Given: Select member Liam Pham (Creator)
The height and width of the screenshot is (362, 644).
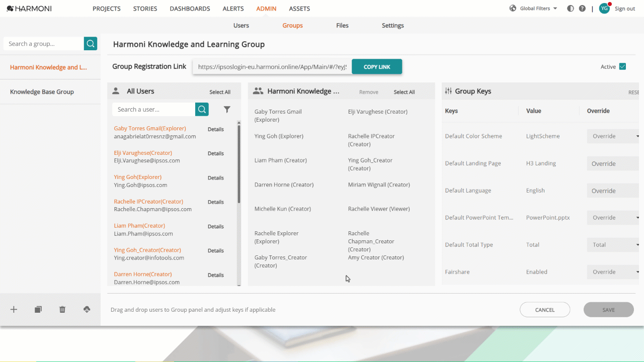Looking at the screenshot, I should pos(281,160).
